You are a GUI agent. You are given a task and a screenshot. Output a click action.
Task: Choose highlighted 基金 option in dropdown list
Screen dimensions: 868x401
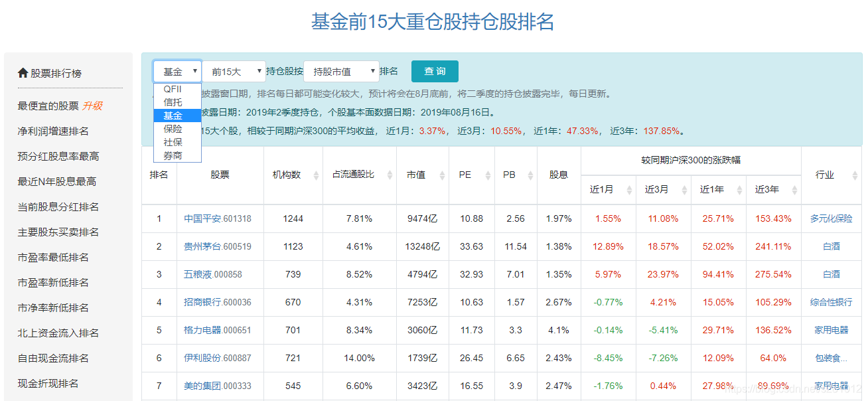coord(177,116)
